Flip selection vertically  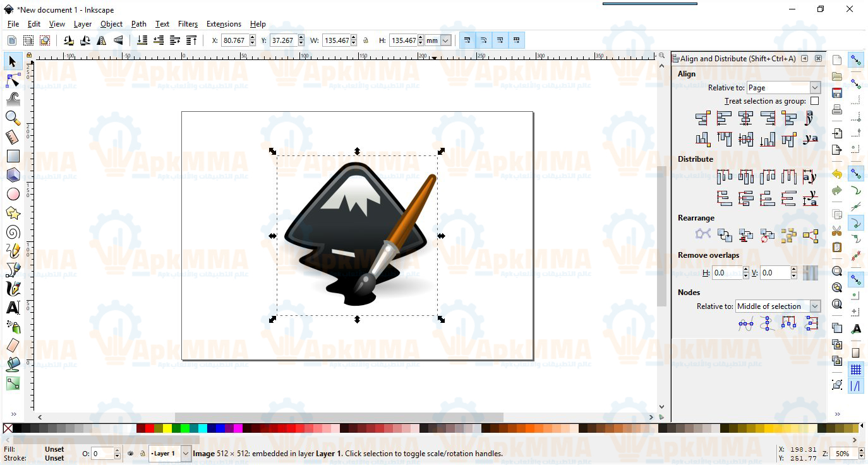click(118, 40)
